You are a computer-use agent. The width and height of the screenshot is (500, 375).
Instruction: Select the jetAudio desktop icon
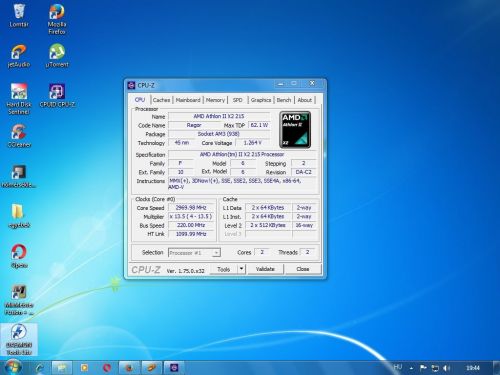coord(19,56)
